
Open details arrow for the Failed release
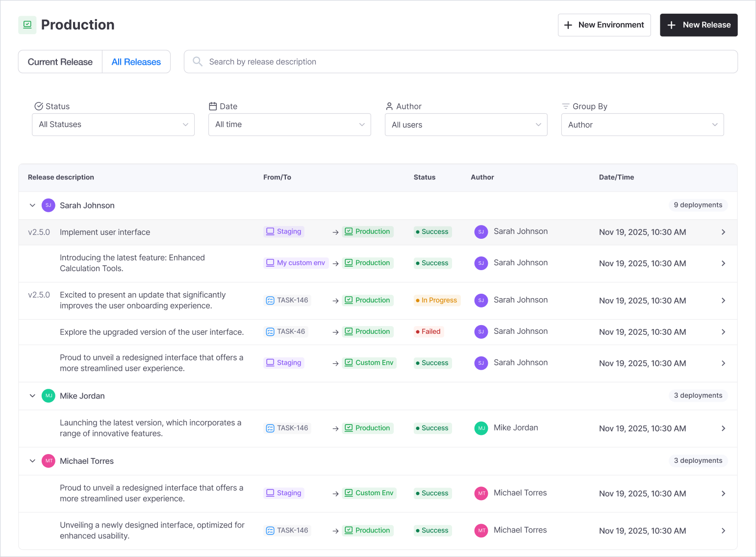pyautogui.click(x=723, y=332)
